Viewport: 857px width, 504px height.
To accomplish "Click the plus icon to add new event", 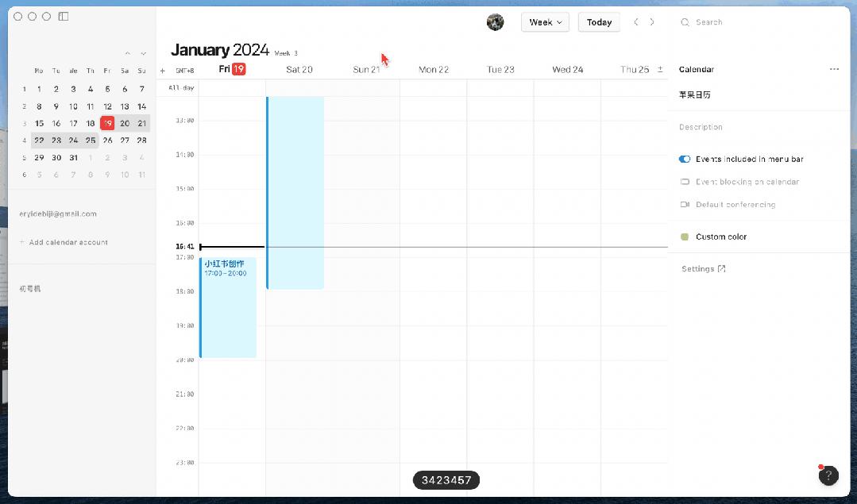I will click(x=162, y=69).
